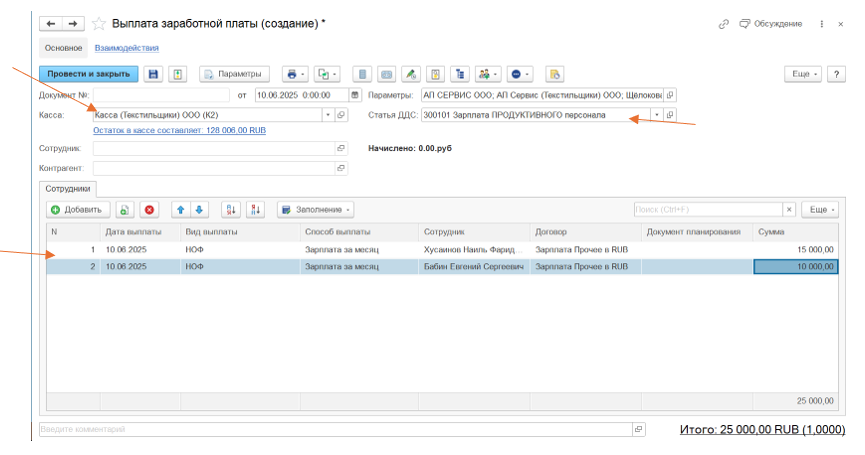Screen dimensions: 865x455
Task: Open the calendar picker next to date
Action: (354, 95)
